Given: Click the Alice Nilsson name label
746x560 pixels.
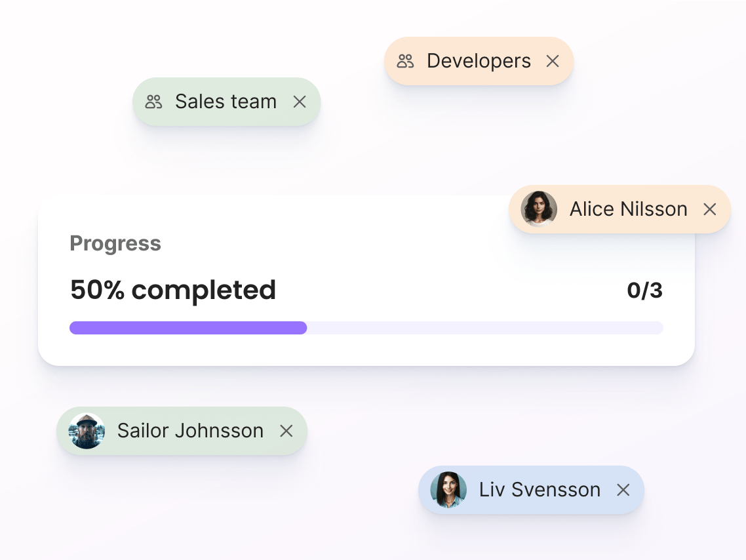Looking at the screenshot, I should point(629,209).
